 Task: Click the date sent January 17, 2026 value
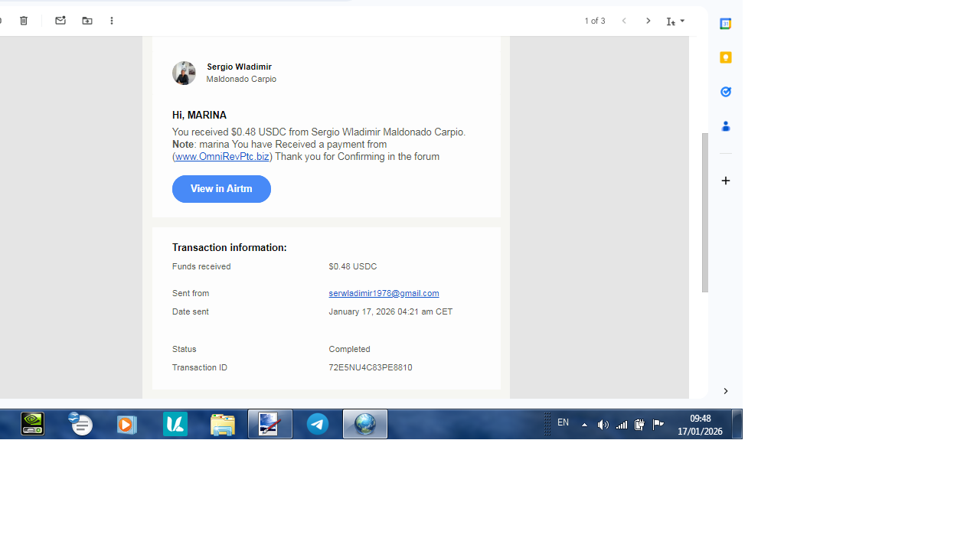click(390, 311)
